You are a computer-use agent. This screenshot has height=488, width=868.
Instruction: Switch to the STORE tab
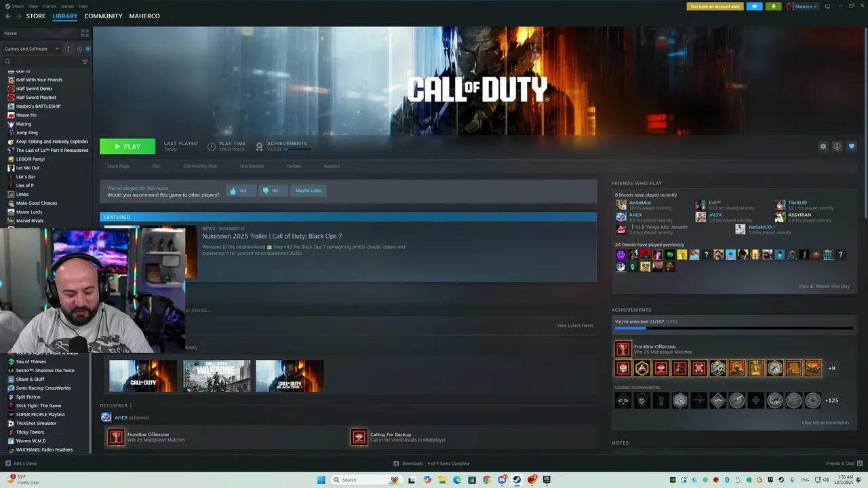click(36, 16)
